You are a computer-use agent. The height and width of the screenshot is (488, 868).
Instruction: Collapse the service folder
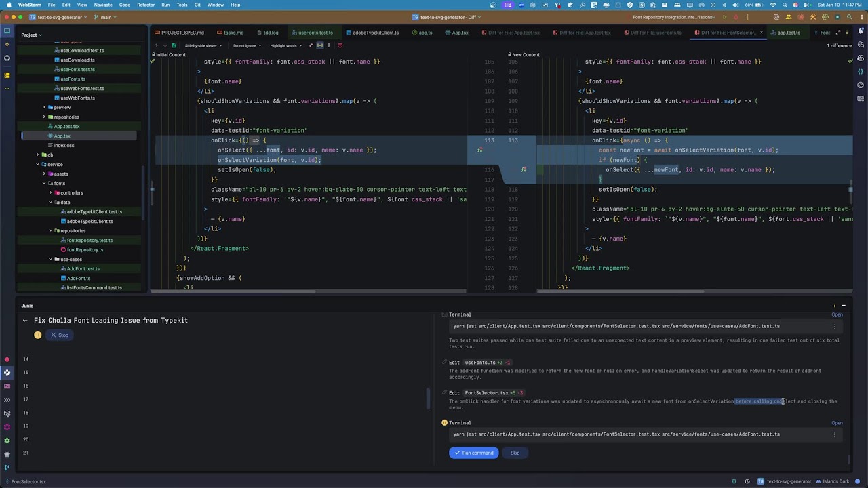[38, 164]
